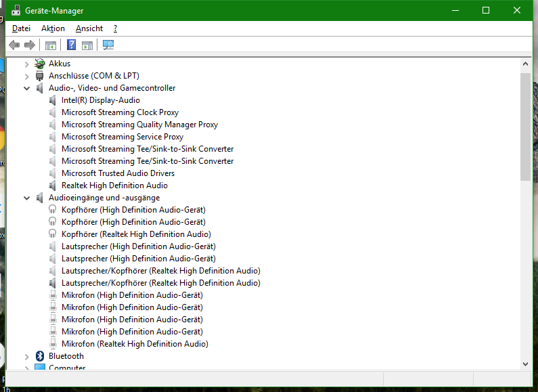
Task: Select Intel(R) Display-Audio device
Action: 101,100
